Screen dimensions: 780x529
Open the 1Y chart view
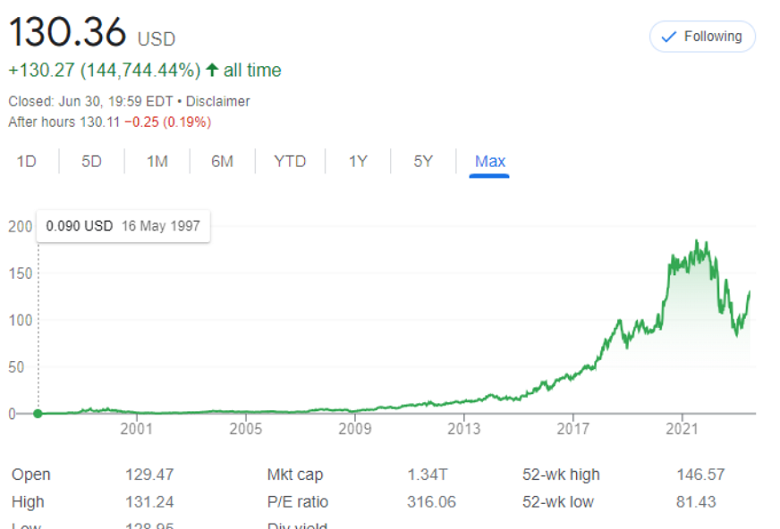coord(358,161)
